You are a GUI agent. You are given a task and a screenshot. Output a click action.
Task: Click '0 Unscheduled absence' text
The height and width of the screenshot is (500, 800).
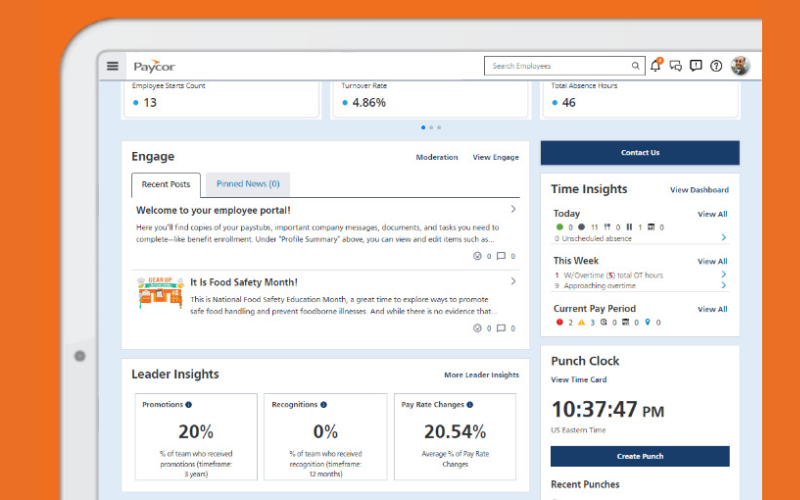point(593,238)
